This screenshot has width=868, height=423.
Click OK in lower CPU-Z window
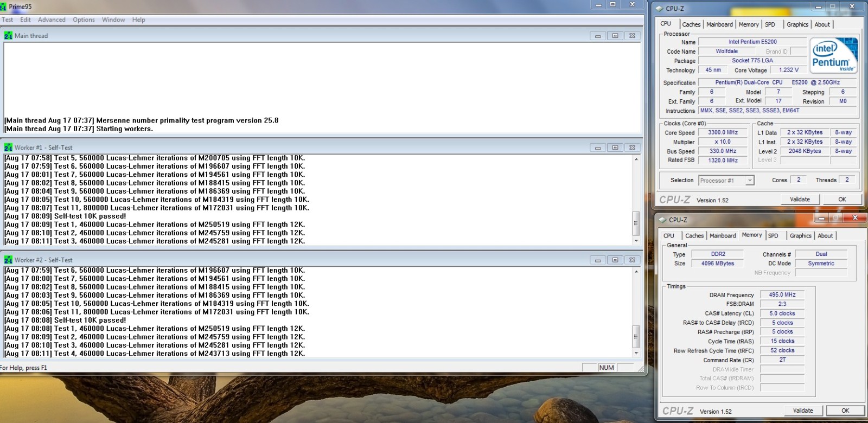tap(845, 411)
